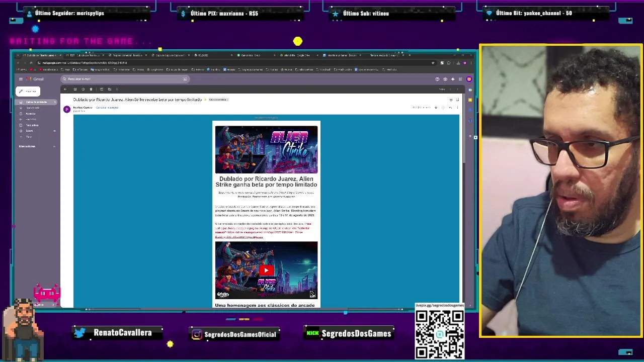Archive the open email

pyautogui.click(x=75, y=89)
